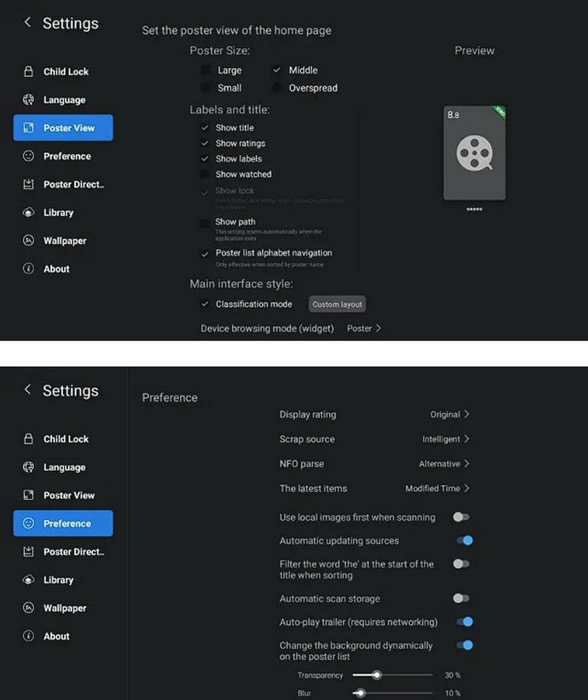Open the Library section in the upper sidebar
The image size is (588, 700).
tap(58, 213)
